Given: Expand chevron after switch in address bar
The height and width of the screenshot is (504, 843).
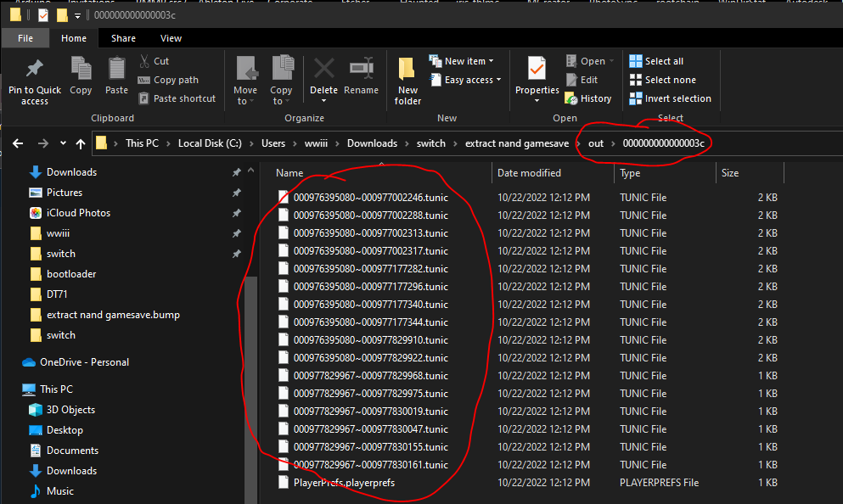Looking at the screenshot, I should 455,143.
